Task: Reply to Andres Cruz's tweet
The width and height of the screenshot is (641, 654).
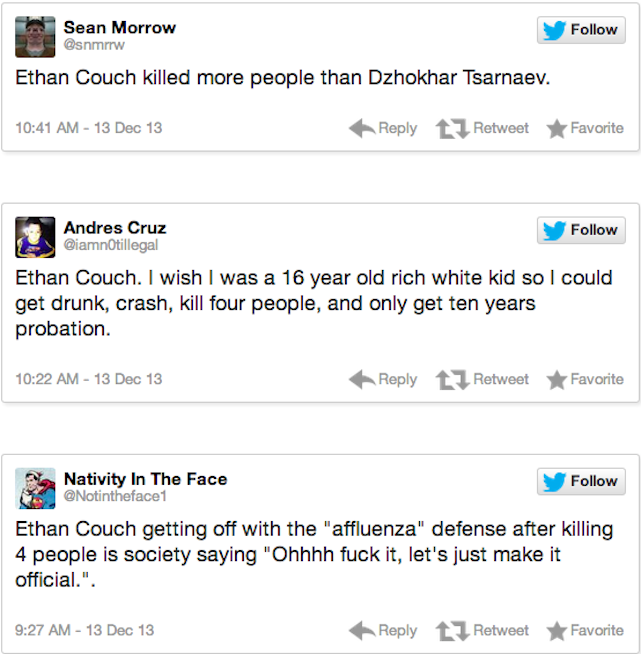Action: pyautogui.click(x=384, y=379)
